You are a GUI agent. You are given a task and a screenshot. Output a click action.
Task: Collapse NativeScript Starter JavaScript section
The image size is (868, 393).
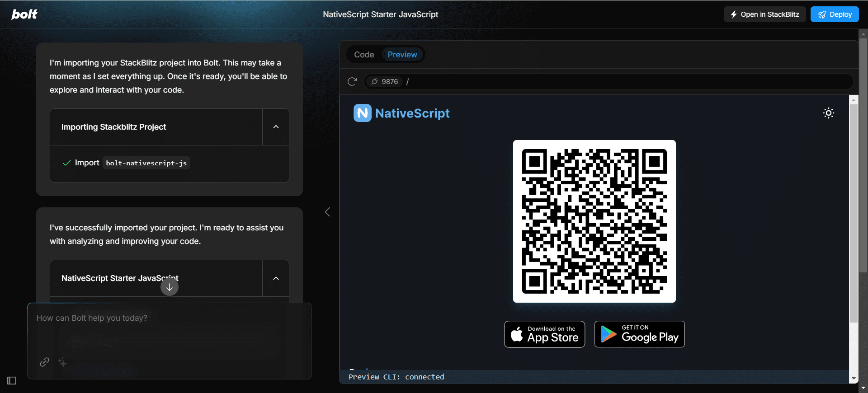point(276,278)
